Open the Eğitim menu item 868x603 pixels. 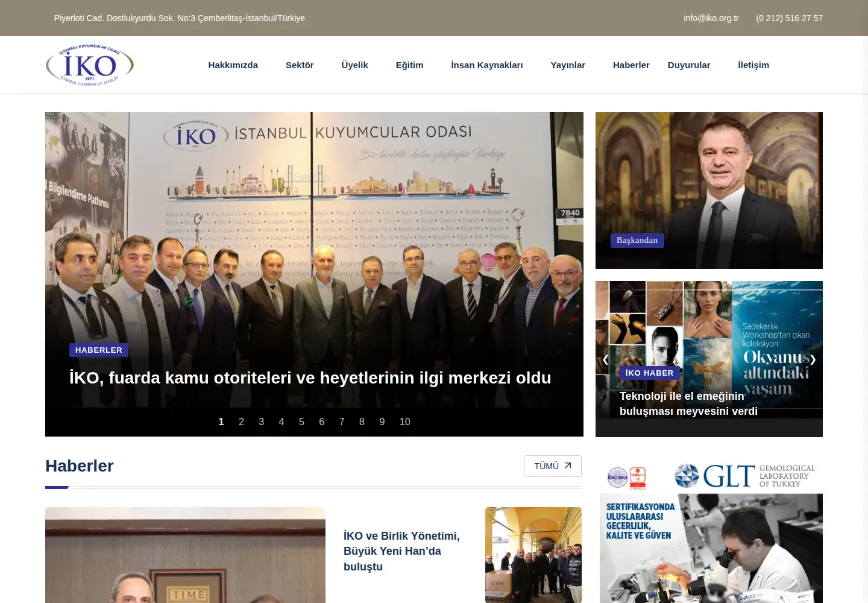point(409,65)
